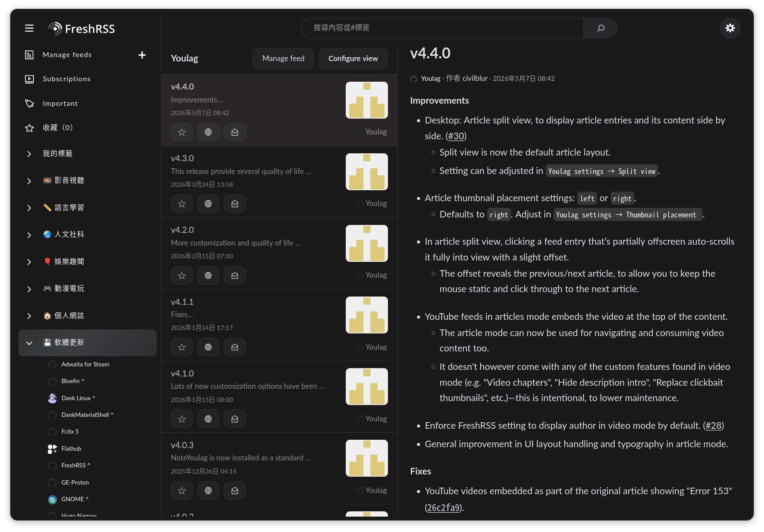Star the v4.1.1 entry
The image size is (764, 532).
[182, 347]
